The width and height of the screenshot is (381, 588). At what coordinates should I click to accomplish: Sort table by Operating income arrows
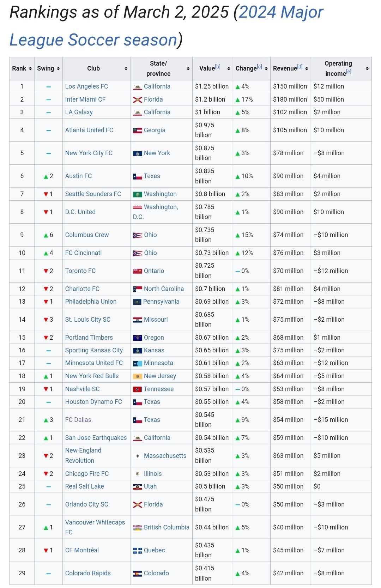(x=367, y=68)
